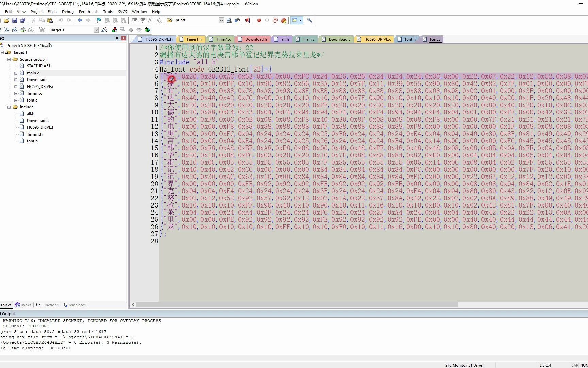Click Manage Project Items colored blocks icon
Screen dimensions: 588x368
pyautogui.click(x=115, y=30)
